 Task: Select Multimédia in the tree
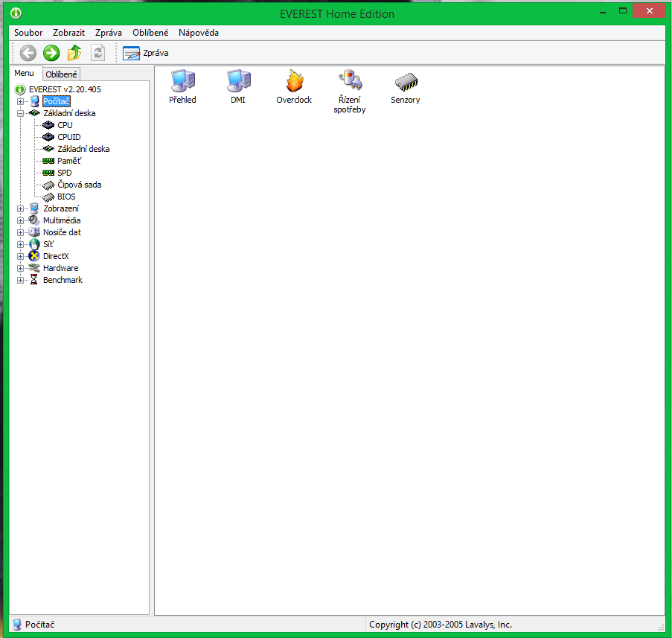(62, 220)
